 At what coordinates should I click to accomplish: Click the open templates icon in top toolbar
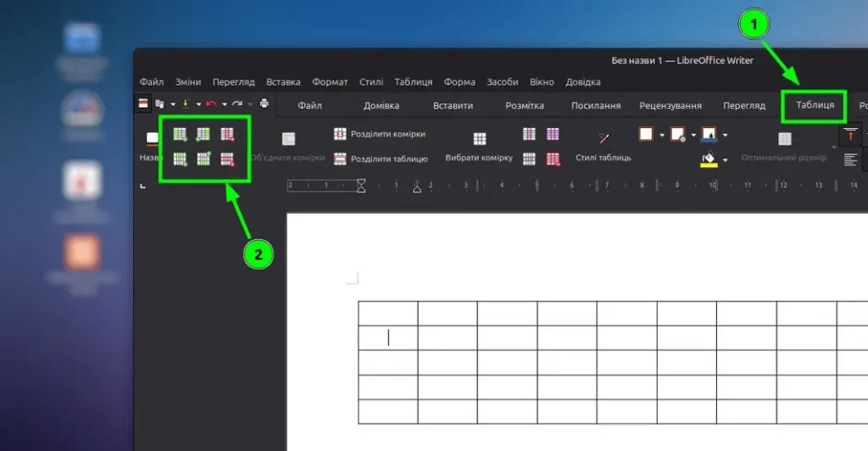coord(160,103)
